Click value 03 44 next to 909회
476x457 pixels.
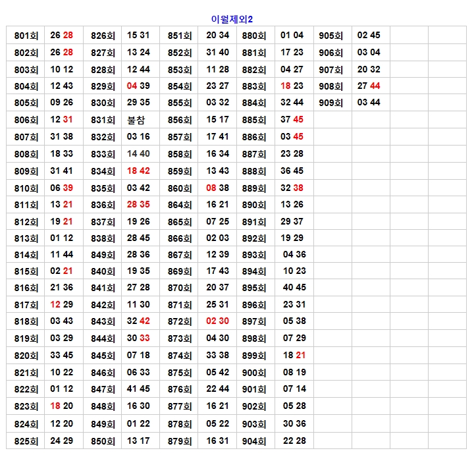tap(369, 103)
